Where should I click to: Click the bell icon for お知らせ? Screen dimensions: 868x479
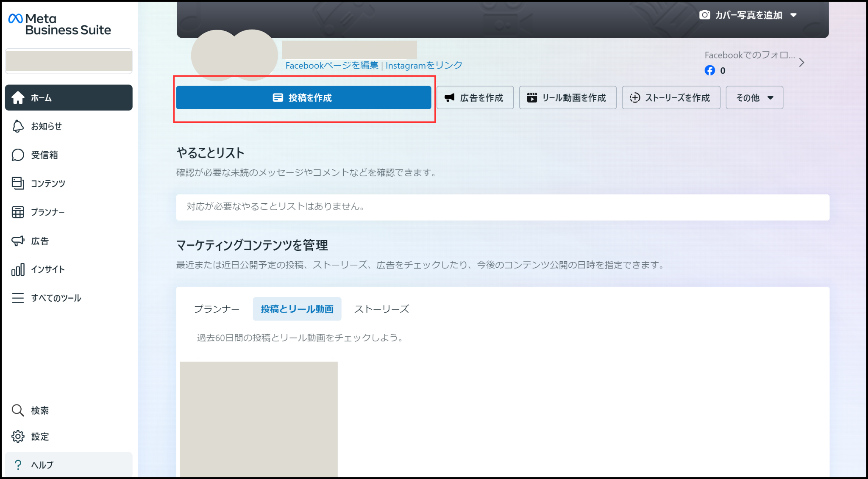[x=18, y=126]
